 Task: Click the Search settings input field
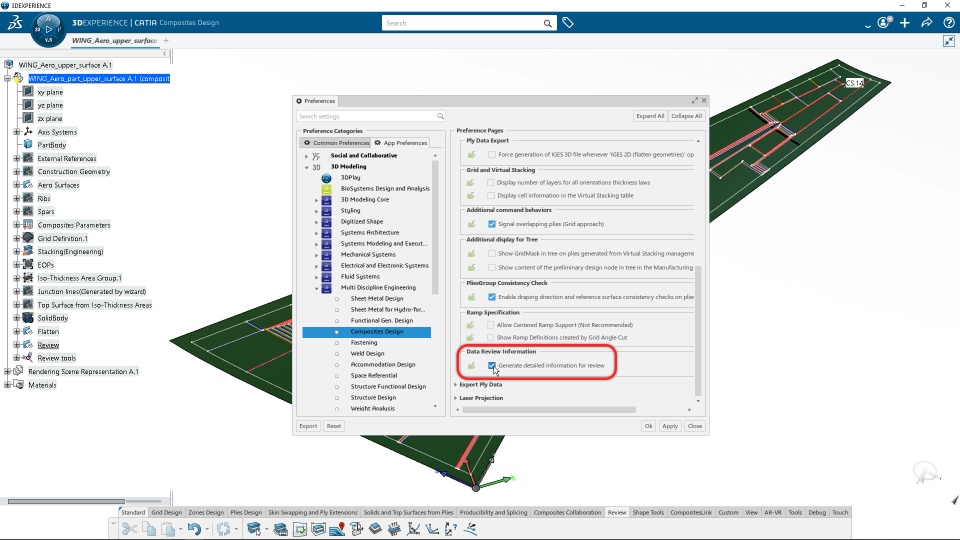click(x=371, y=116)
